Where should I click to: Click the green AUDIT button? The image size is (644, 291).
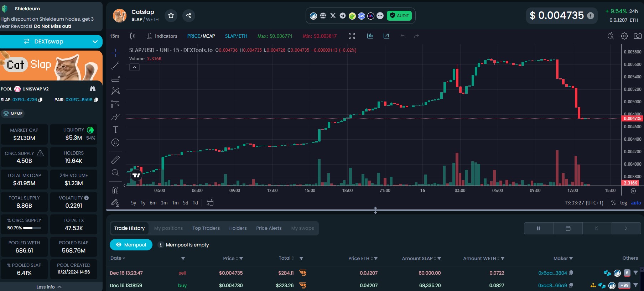coord(399,16)
